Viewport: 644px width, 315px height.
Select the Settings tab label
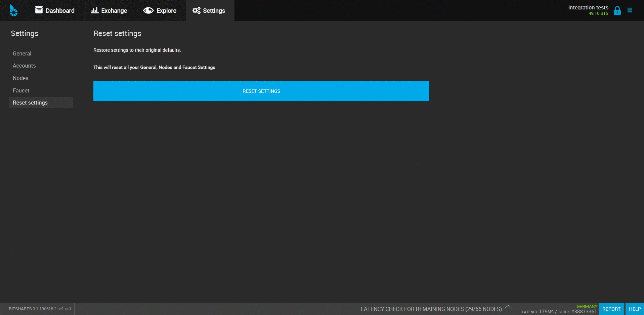click(214, 10)
